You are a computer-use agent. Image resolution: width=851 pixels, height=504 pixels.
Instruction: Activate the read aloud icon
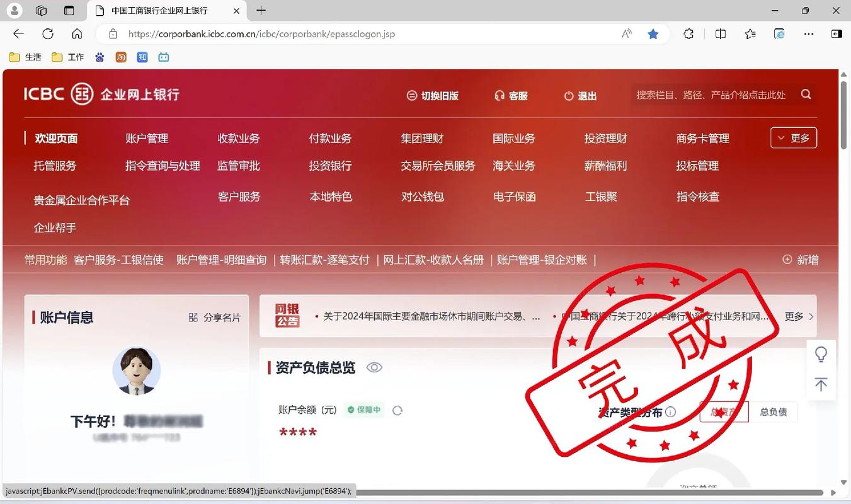(x=627, y=34)
